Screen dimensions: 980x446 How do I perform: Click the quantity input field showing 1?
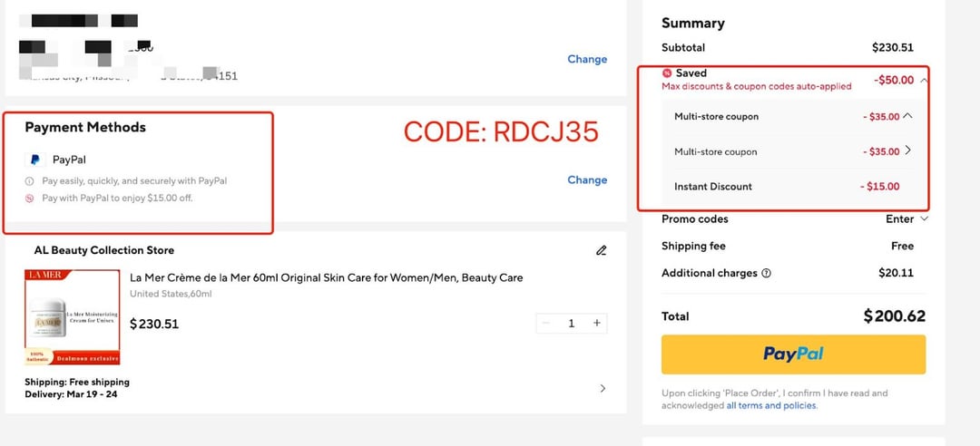[x=571, y=323]
